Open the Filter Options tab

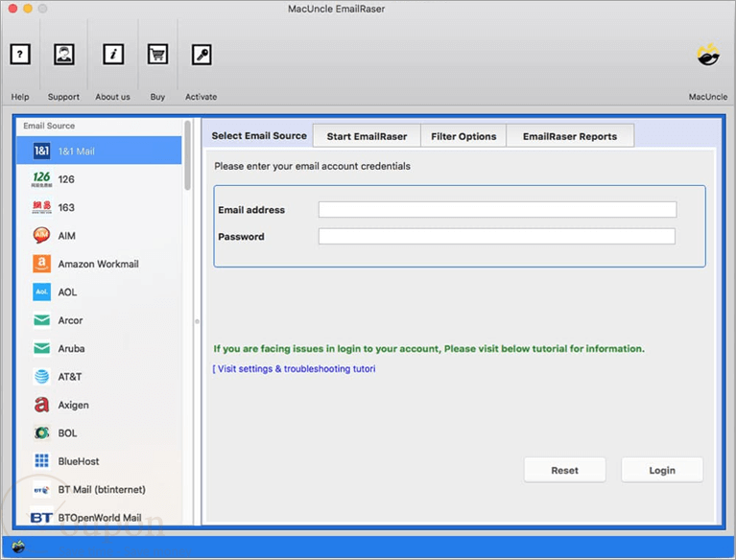click(x=463, y=136)
